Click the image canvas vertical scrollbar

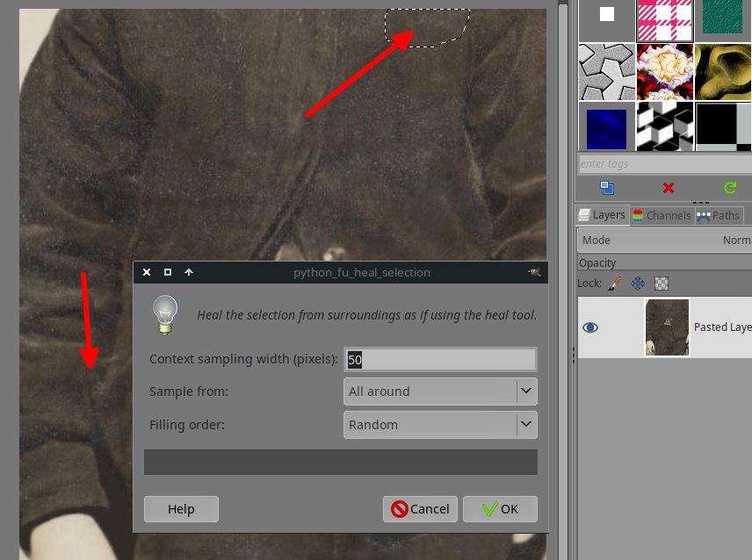click(x=563, y=280)
